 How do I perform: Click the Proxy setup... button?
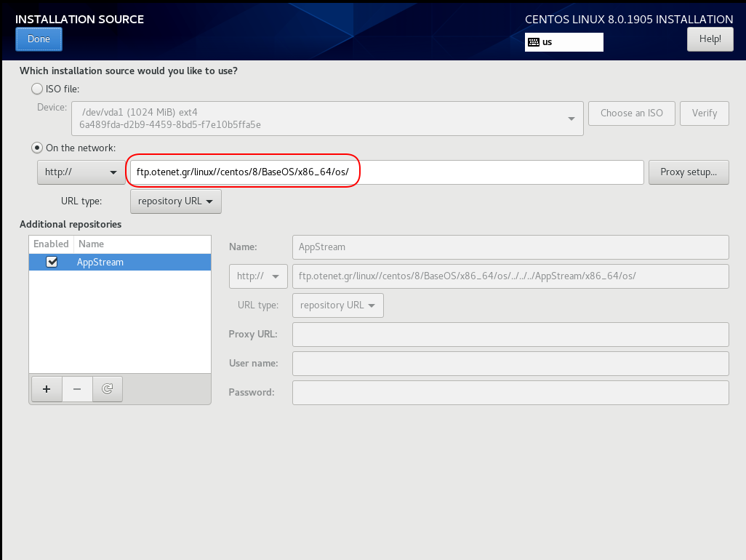click(x=689, y=172)
